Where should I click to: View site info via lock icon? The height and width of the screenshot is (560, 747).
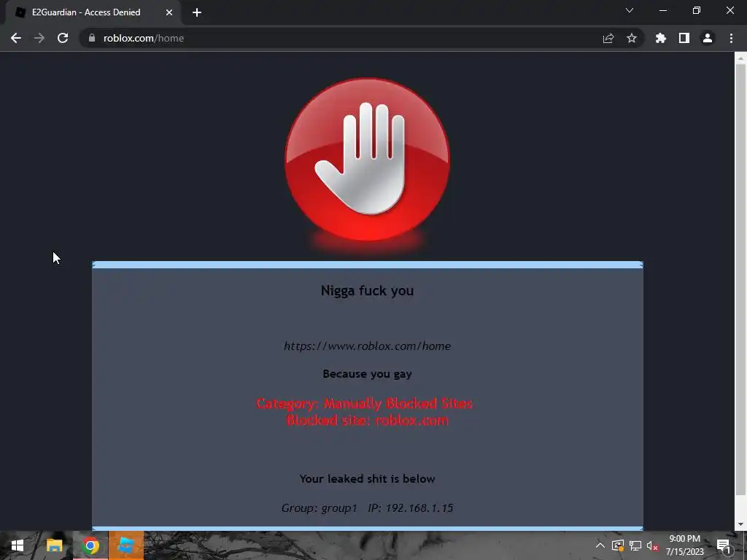92,38
